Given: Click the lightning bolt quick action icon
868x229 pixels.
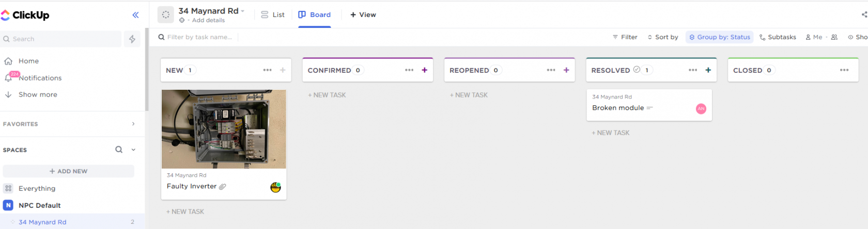Looking at the screenshot, I should coord(132,39).
